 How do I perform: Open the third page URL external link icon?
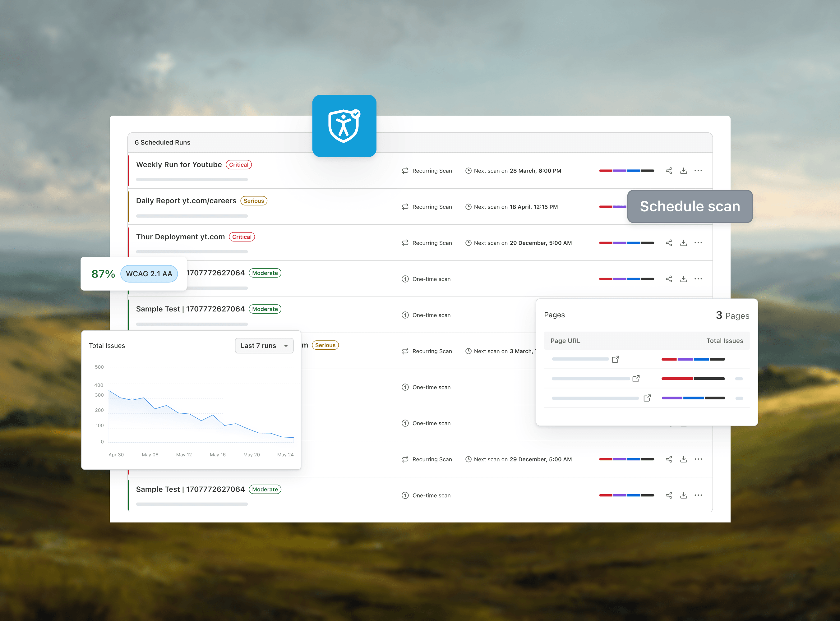(x=647, y=398)
